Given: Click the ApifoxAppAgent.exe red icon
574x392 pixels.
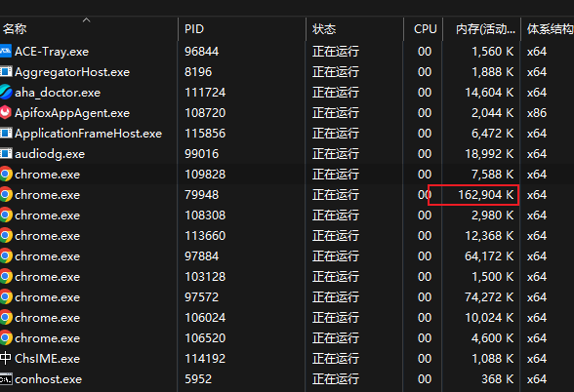Looking at the screenshot, I should coord(6,113).
